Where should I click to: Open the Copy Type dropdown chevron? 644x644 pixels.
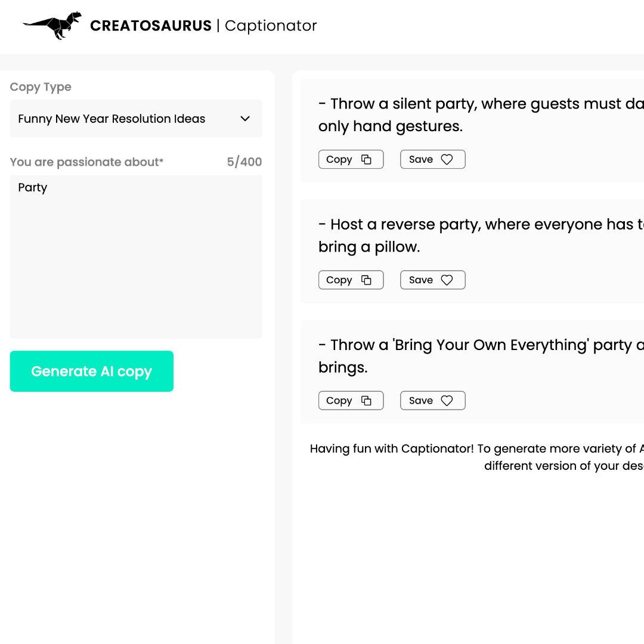[x=245, y=119]
